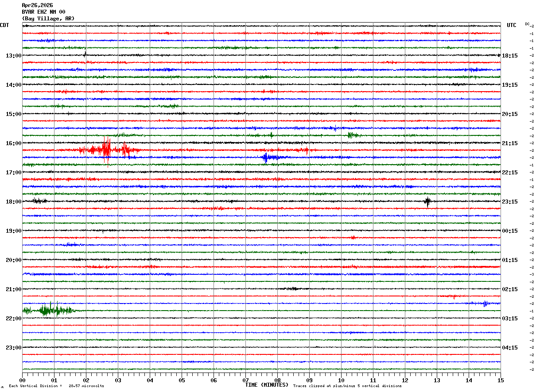Click the 21:15 UTC label
Screen dimensions: 536x392
click(x=510, y=143)
